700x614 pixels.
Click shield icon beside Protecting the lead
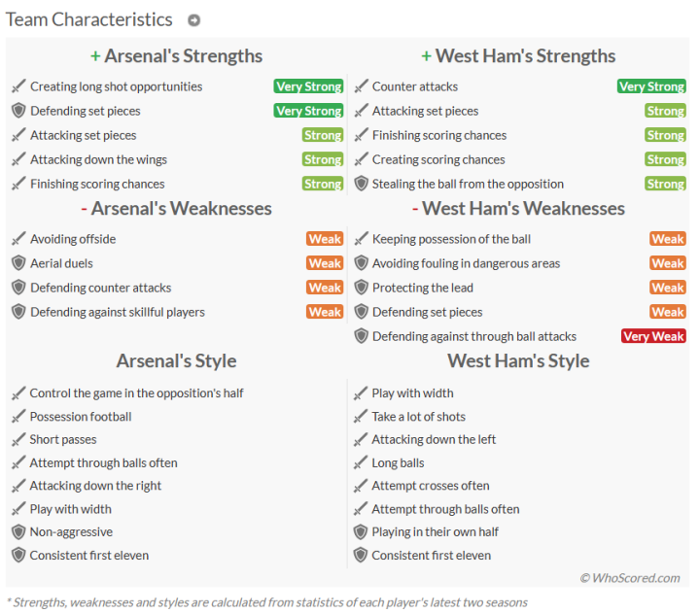[x=361, y=288]
